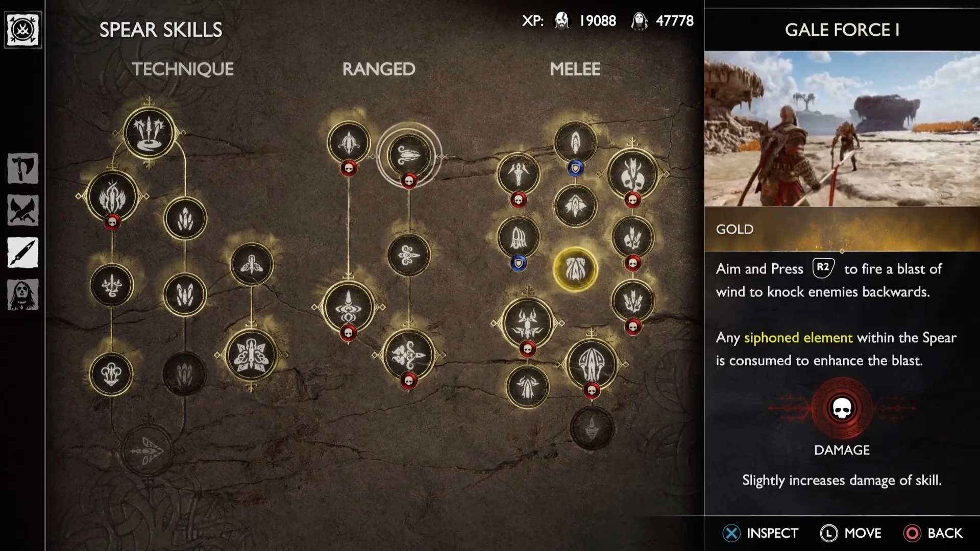
Task: Toggle the blue shield token on left Melee column
Action: click(519, 263)
